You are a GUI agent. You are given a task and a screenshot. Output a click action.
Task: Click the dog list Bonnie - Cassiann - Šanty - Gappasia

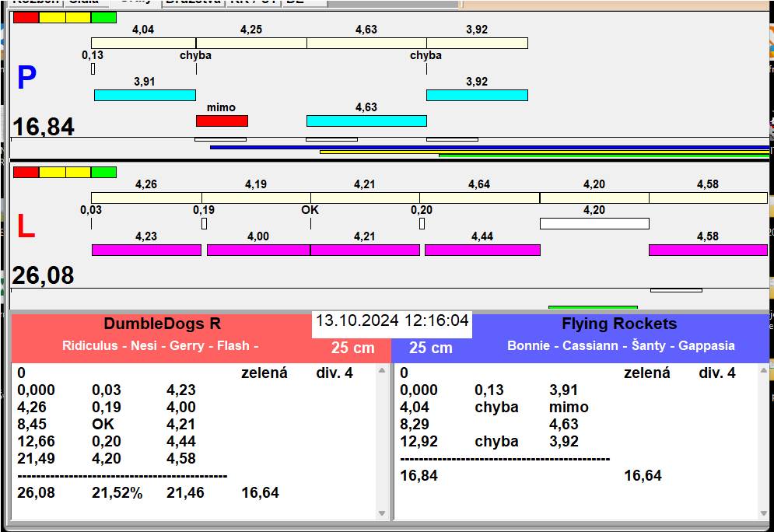[x=621, y=345]
